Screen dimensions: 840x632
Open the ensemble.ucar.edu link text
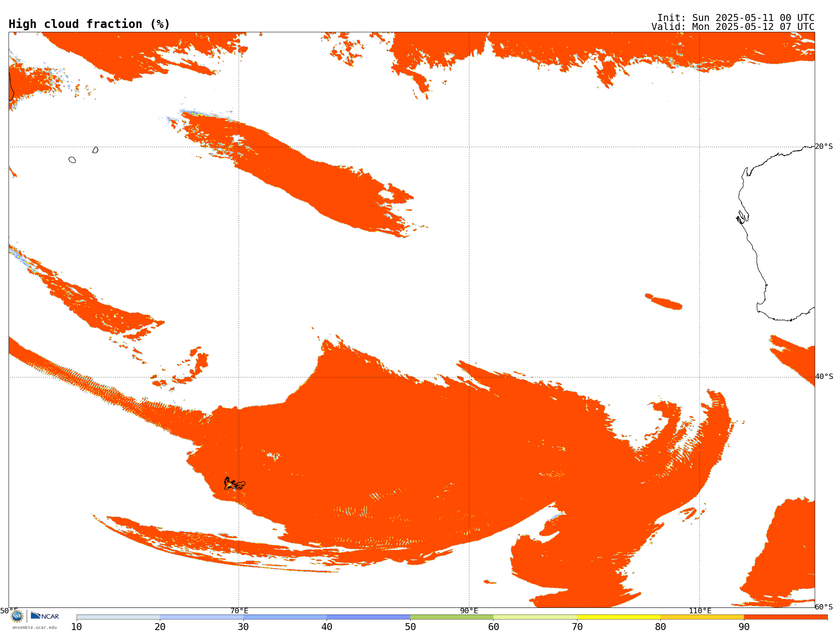35,627
